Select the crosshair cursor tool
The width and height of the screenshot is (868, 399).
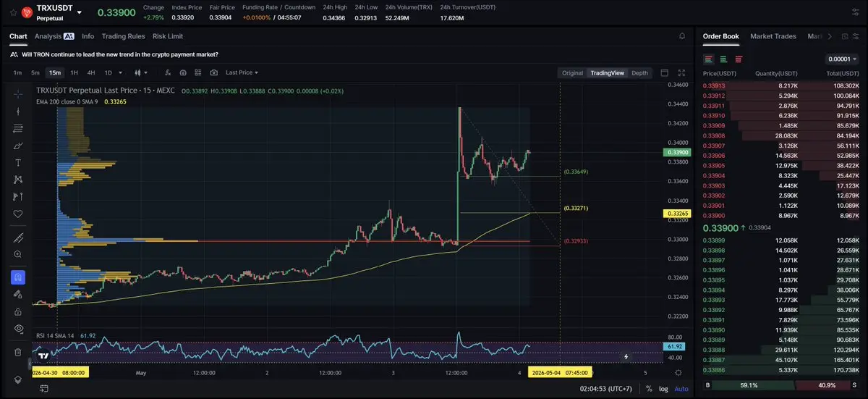pos(18,94)
